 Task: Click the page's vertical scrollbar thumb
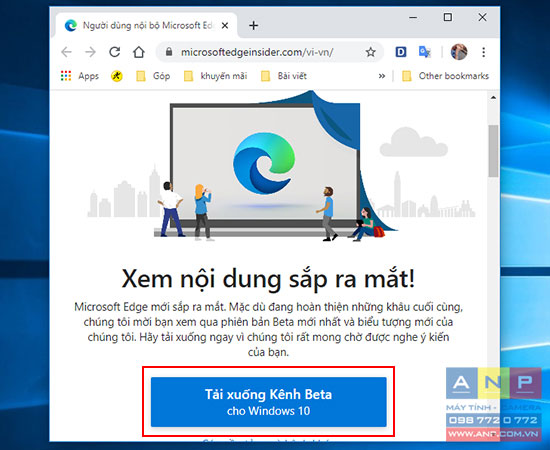coord(494,151)
